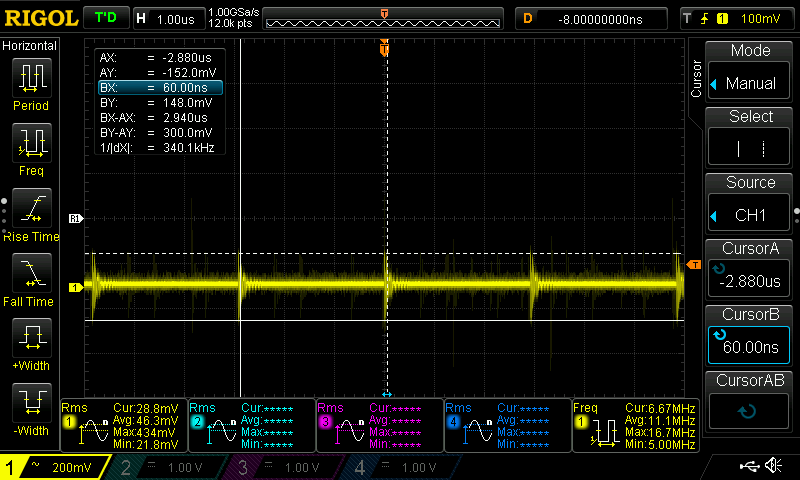Select the Fall Time measurement icon
The height and width of the screenshot is (480, 800).
click(32, 272)
